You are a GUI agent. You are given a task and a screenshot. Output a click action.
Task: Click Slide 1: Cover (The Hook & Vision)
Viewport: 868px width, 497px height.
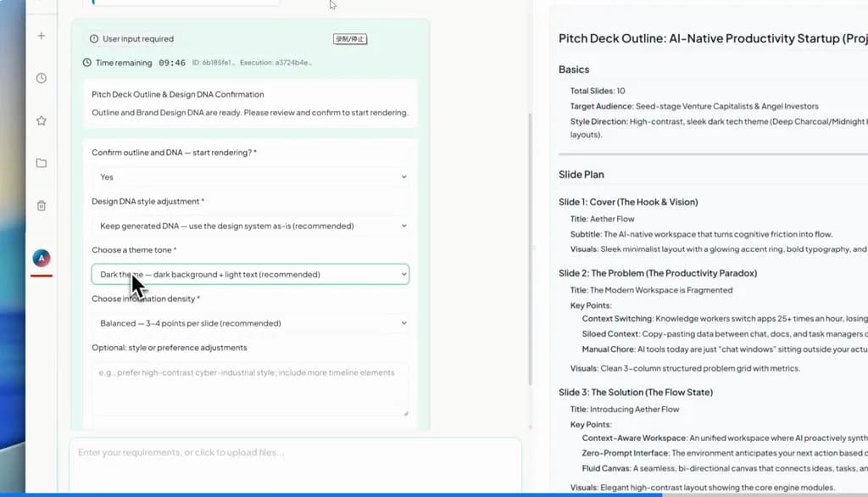(628, 202)
